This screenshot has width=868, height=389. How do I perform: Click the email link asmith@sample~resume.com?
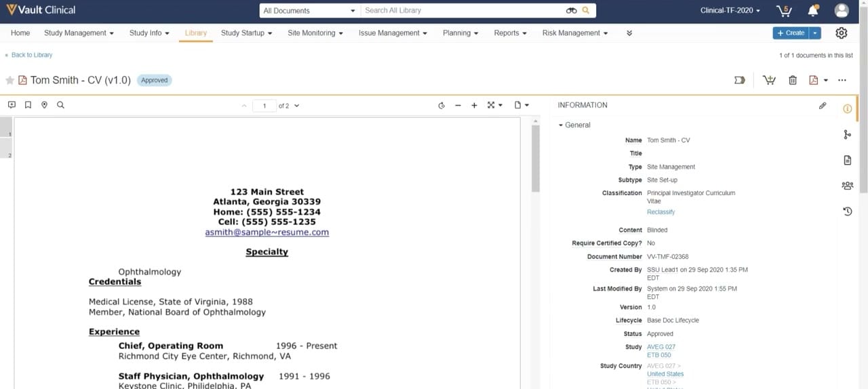267,232
